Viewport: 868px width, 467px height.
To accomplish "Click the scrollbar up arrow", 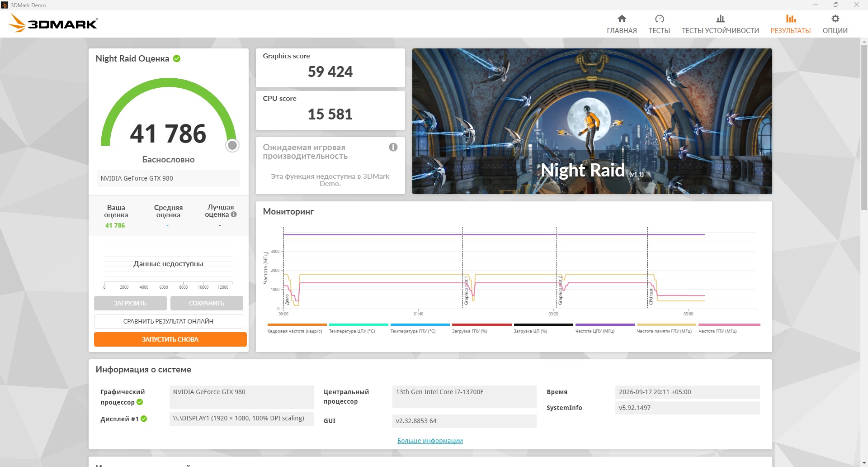I will (x=864, y=42).
